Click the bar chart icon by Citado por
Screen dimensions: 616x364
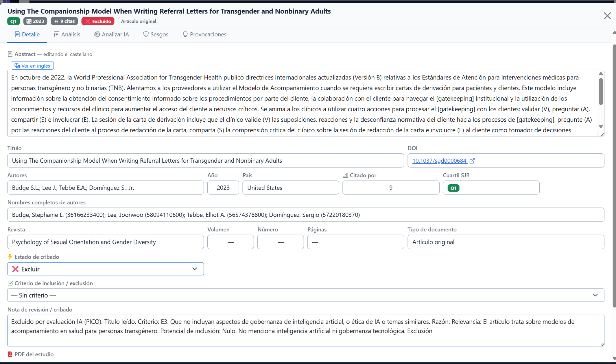click(x=345, y=175)
